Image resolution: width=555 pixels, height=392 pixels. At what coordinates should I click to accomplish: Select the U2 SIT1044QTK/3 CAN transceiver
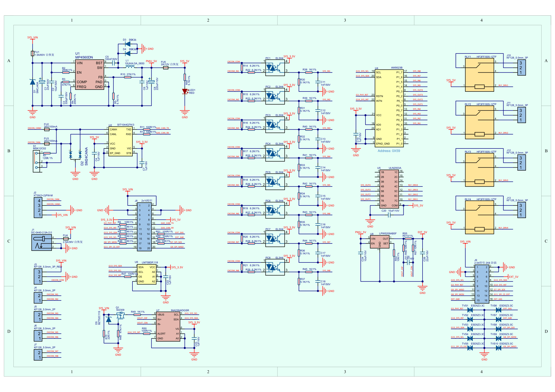pos(121,141)
